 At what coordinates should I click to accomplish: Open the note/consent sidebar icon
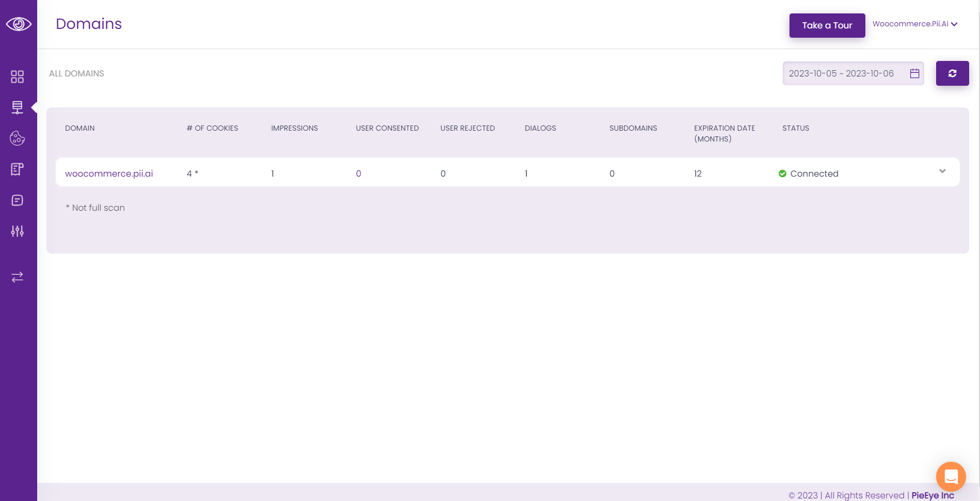coord(18,200)
